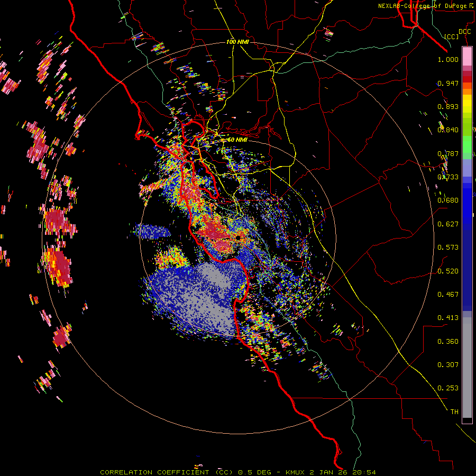Click the 0.520 scale value
476x476 pixels.
448,271
